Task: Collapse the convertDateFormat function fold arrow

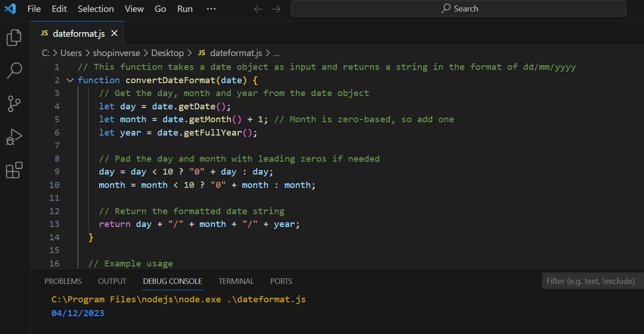Action: (70, 80)
